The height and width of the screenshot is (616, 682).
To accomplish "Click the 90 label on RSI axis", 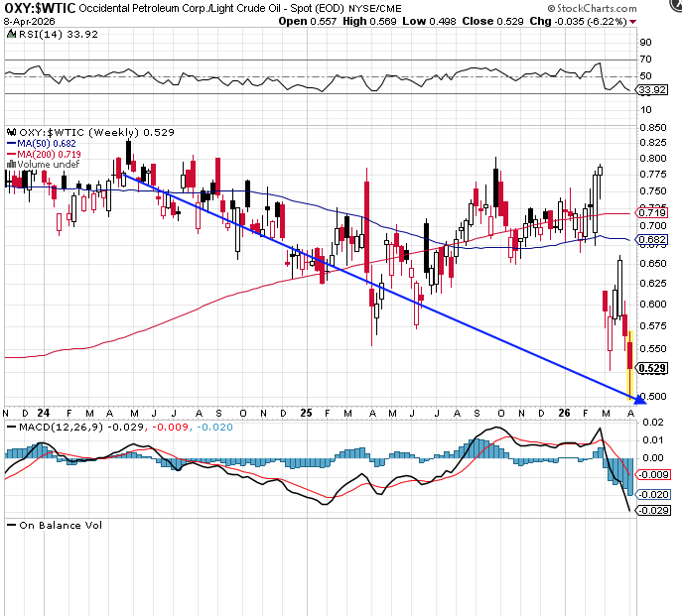I will 645,43.
